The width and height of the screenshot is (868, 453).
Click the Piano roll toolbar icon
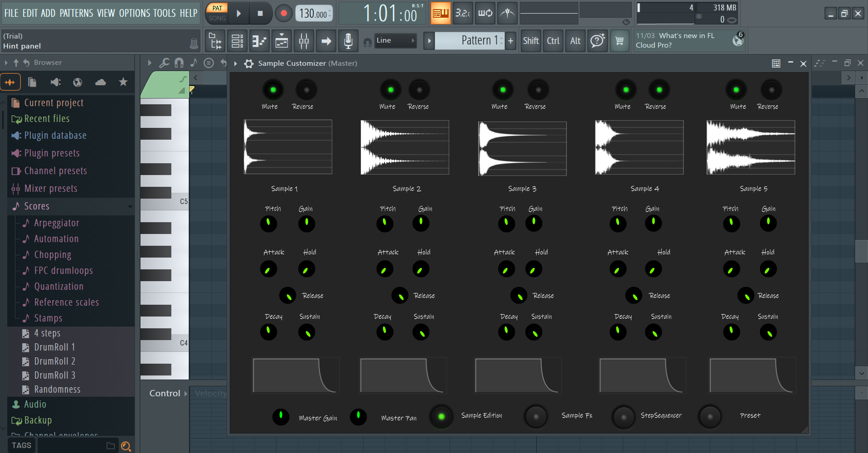(x=259, y=41)
